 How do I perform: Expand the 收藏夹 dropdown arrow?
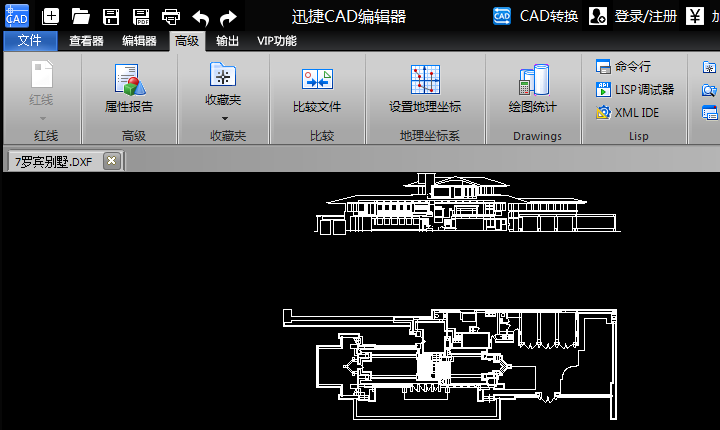tap(225, 119)
